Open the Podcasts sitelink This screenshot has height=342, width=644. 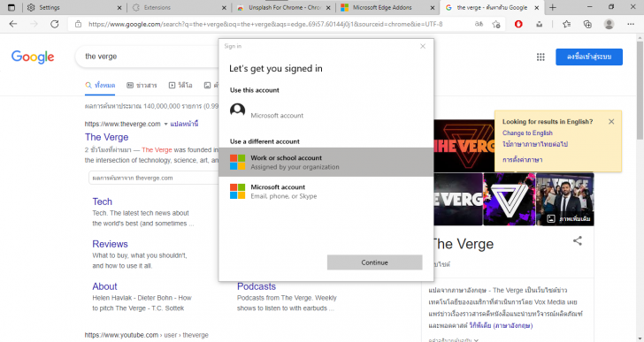[x=257, y=286]
